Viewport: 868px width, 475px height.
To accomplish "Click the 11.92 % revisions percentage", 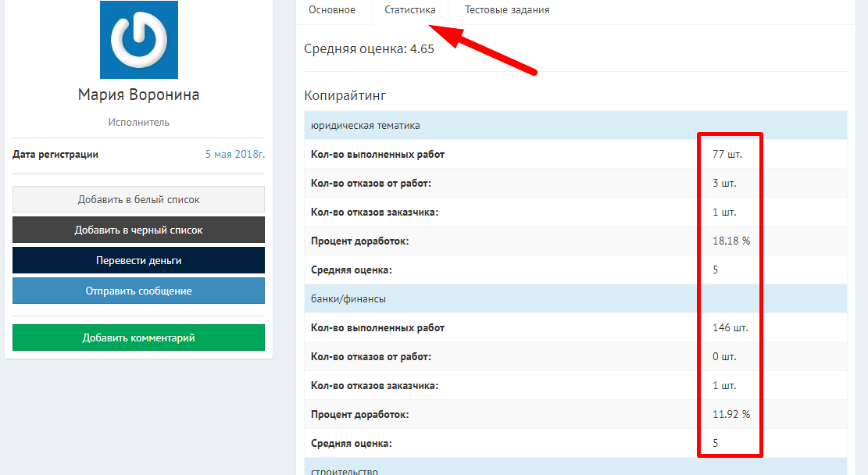I will tap(730, 414).
